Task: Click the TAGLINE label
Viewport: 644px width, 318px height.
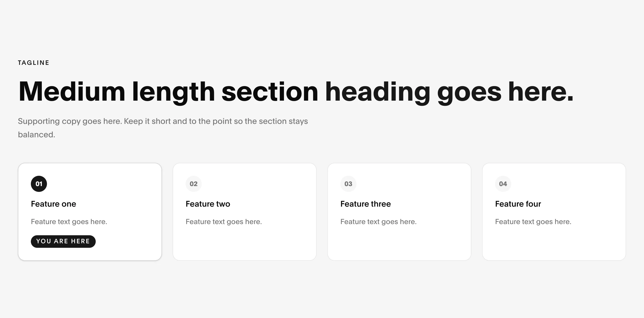Action: click(x=34, y=63)
